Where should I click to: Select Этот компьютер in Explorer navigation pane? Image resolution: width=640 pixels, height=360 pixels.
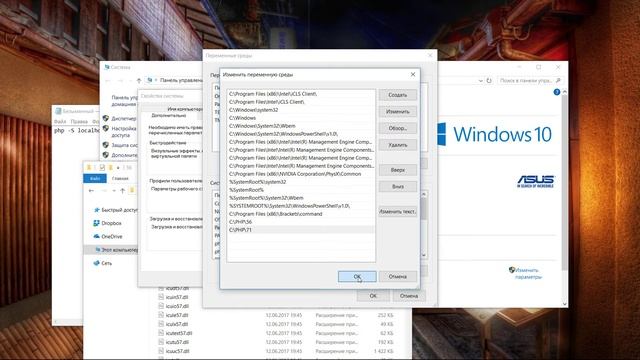coord(116,249)
